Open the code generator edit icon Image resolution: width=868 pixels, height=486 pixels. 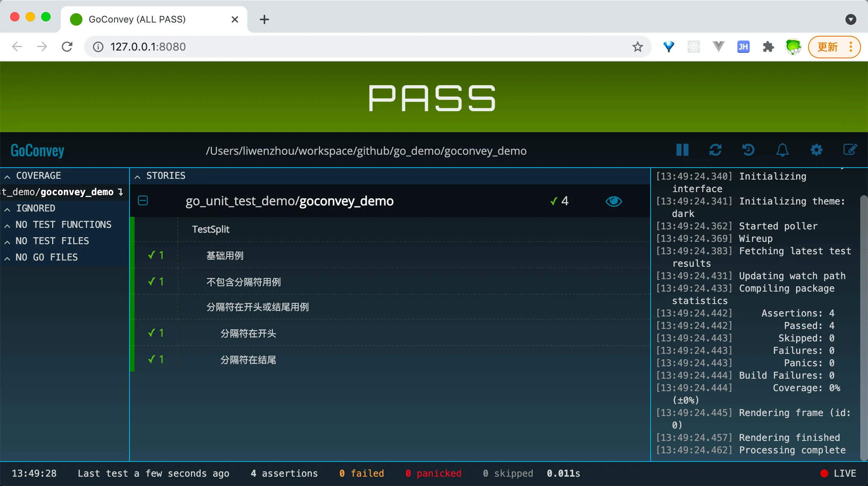[850, 150]
